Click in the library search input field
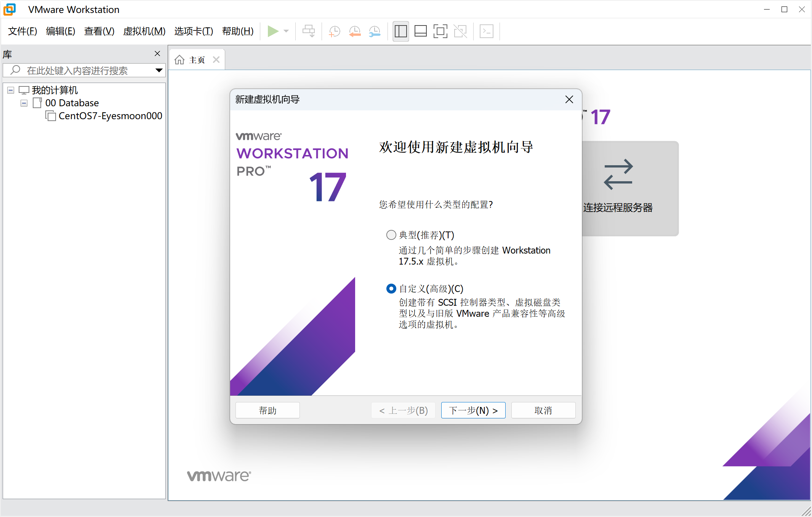 [x=84, y=70]
